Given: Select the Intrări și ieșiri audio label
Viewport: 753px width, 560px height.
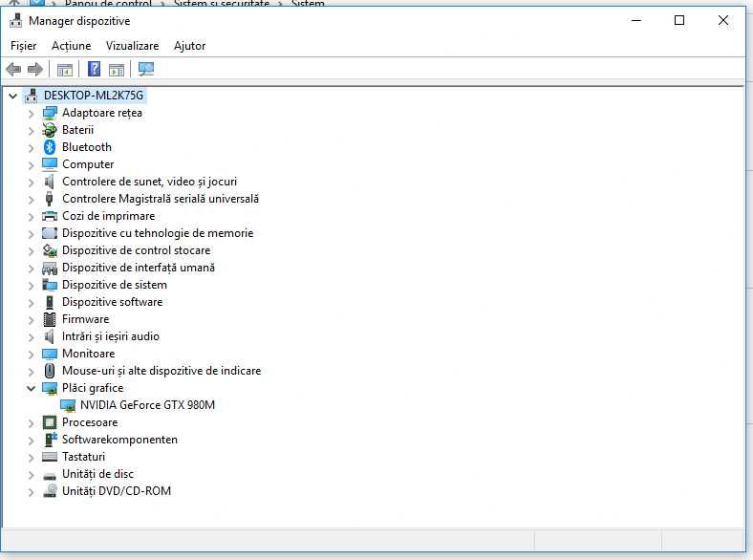Looking at the screenshot, I should tap(111, 336).
